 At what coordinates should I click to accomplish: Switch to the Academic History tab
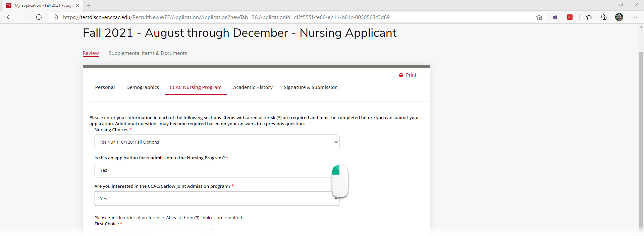tap(253, 87)
